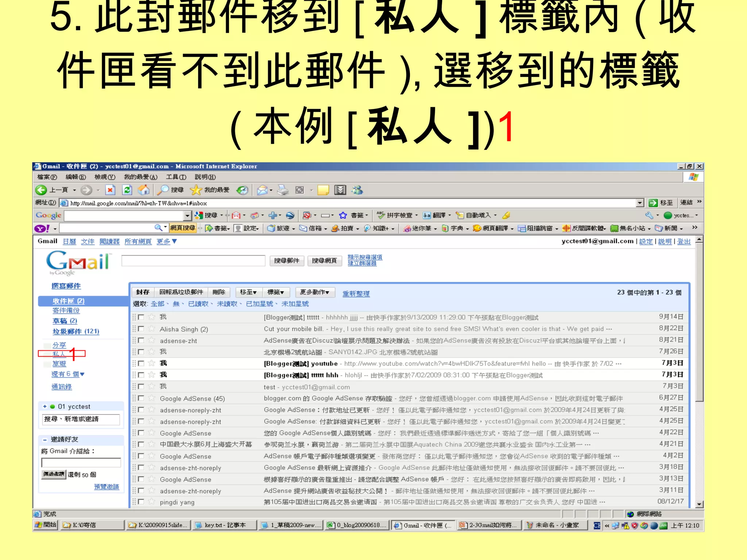This screenshot has width=747, height=560.
Task: Expand the chat 01 ycctest plus
Action: click(45, 407)
